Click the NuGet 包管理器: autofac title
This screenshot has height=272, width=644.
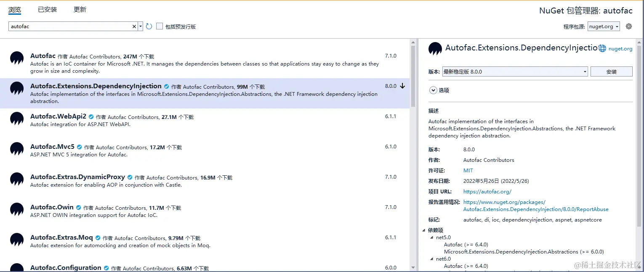[586, 11]
